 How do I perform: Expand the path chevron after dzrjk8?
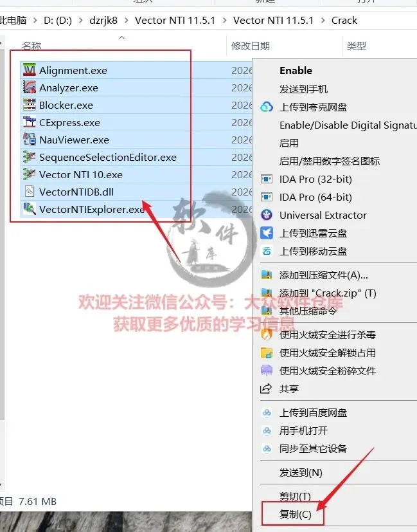[126, 21]
